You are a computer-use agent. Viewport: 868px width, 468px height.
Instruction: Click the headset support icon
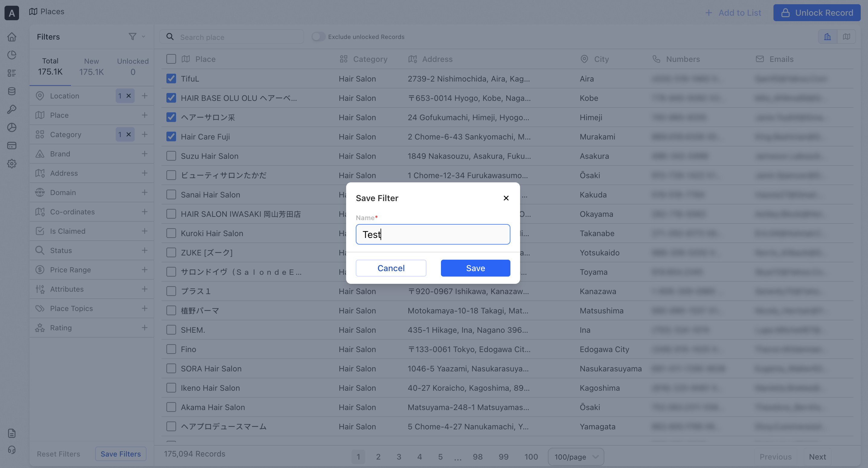pos(12,450)
